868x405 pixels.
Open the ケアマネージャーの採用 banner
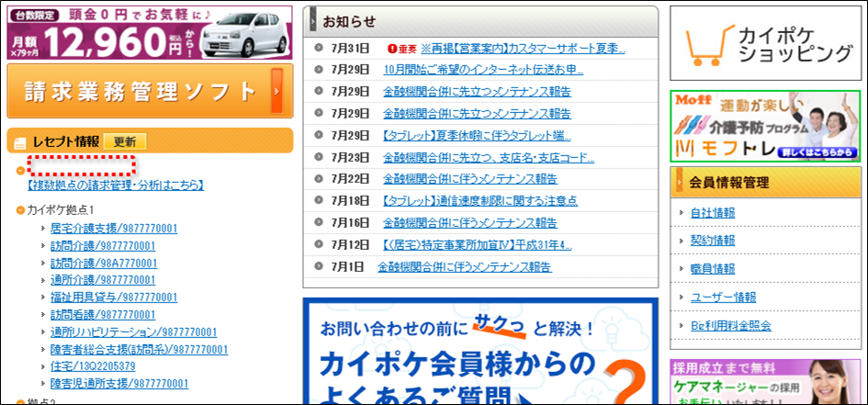[766, 382]
